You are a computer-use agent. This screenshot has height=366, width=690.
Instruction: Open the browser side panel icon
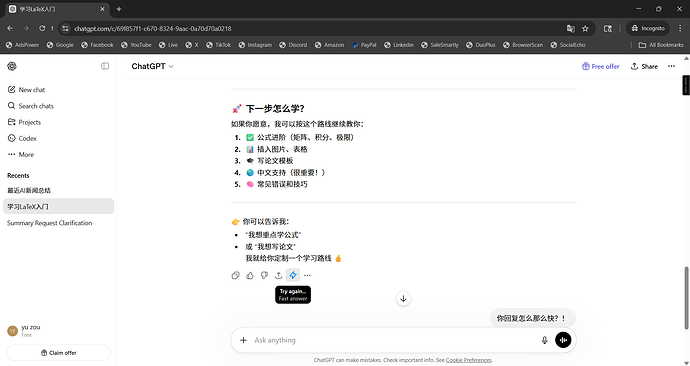click(608, 29)
